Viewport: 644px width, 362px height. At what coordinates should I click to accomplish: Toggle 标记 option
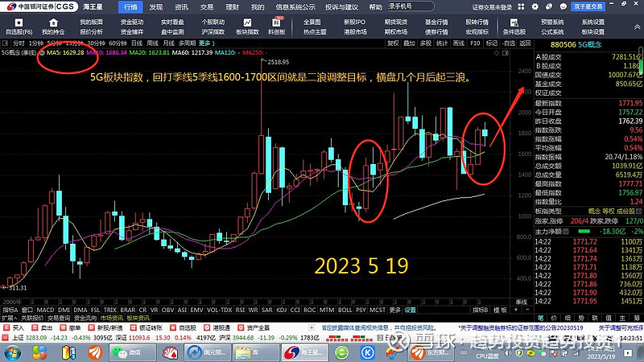(x=492, y=43)
